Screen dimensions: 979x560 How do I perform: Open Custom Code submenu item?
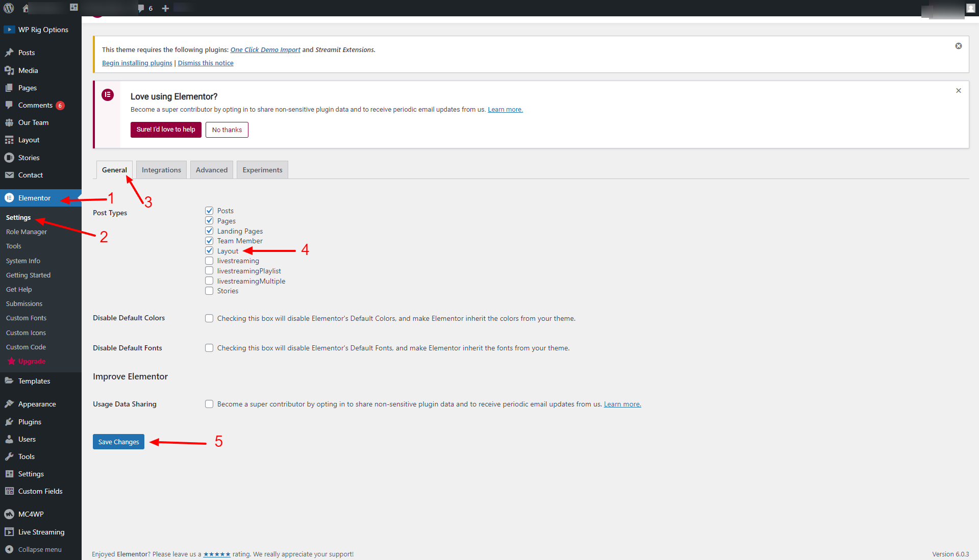(x=26, y=347)
